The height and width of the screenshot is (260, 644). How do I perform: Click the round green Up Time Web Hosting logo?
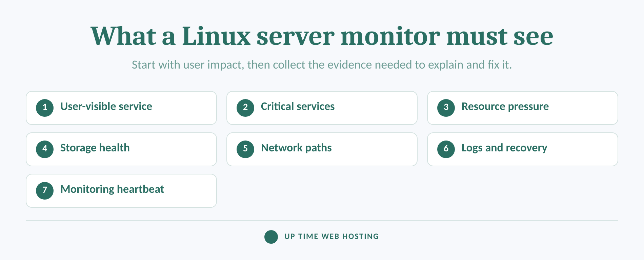tap(271, 237)
